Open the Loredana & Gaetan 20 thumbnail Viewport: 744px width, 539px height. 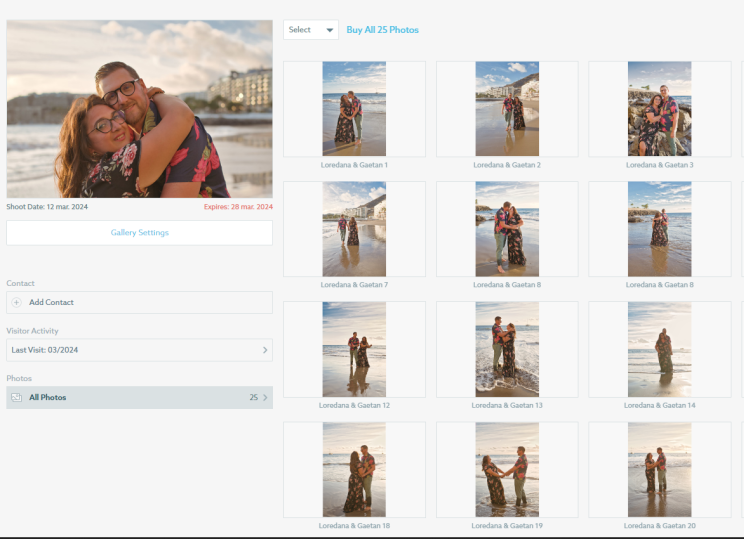click(x=659, y=469)
